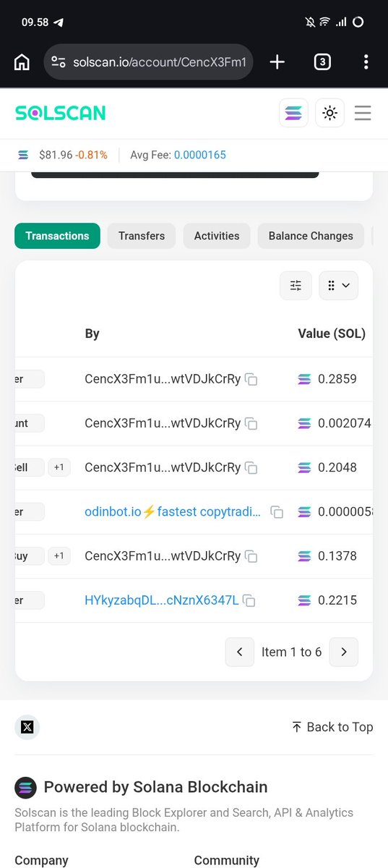
Task: Click the 0.2859 SOL value
Action: point(337,378)
